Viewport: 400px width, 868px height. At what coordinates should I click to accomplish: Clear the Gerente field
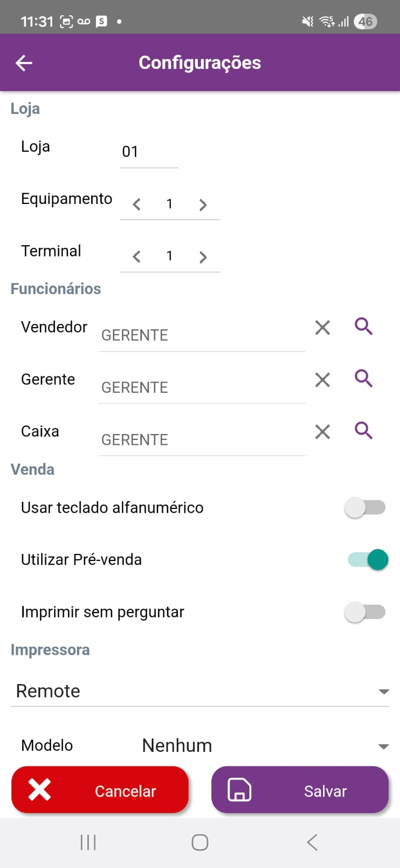point(322,379)
